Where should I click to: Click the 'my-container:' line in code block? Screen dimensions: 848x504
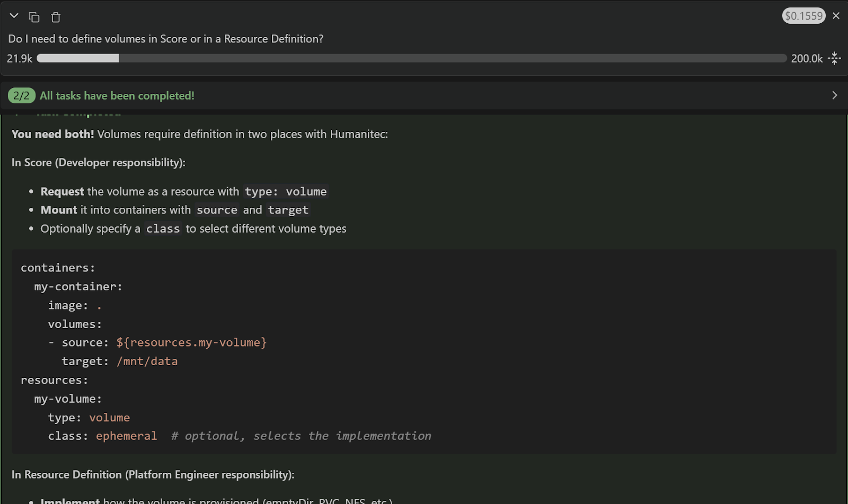coord(78,286)
